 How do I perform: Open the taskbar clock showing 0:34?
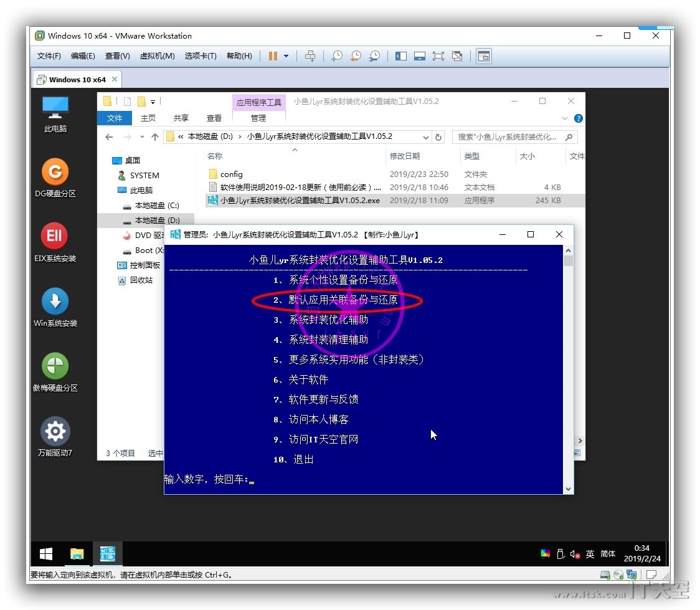coord(642,553)
